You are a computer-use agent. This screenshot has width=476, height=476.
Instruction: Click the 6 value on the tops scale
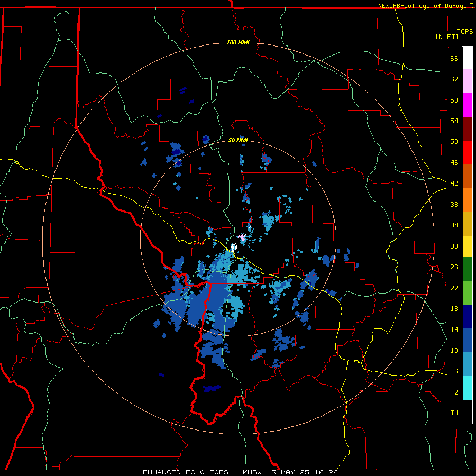point(456,371)
